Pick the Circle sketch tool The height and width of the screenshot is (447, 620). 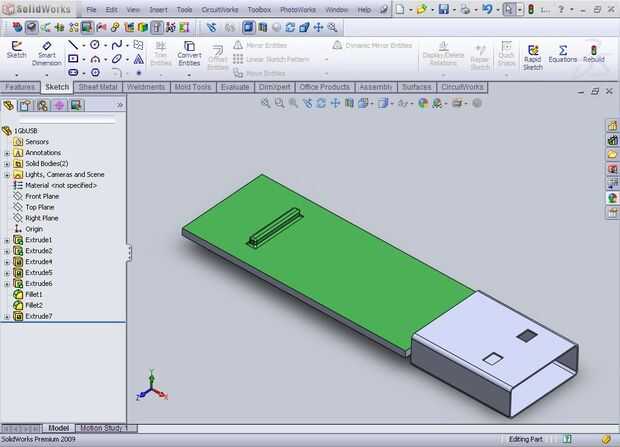click(x=95, y=45)
